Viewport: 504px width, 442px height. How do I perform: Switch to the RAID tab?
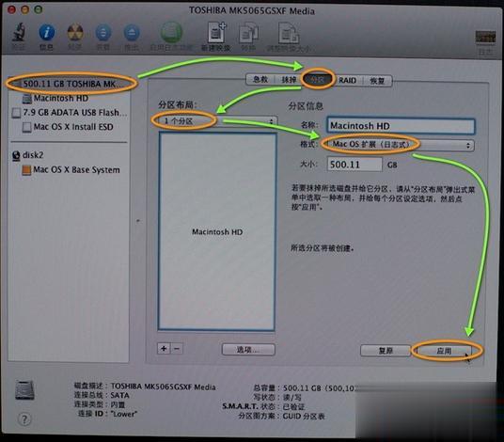[x=348, y=80]
